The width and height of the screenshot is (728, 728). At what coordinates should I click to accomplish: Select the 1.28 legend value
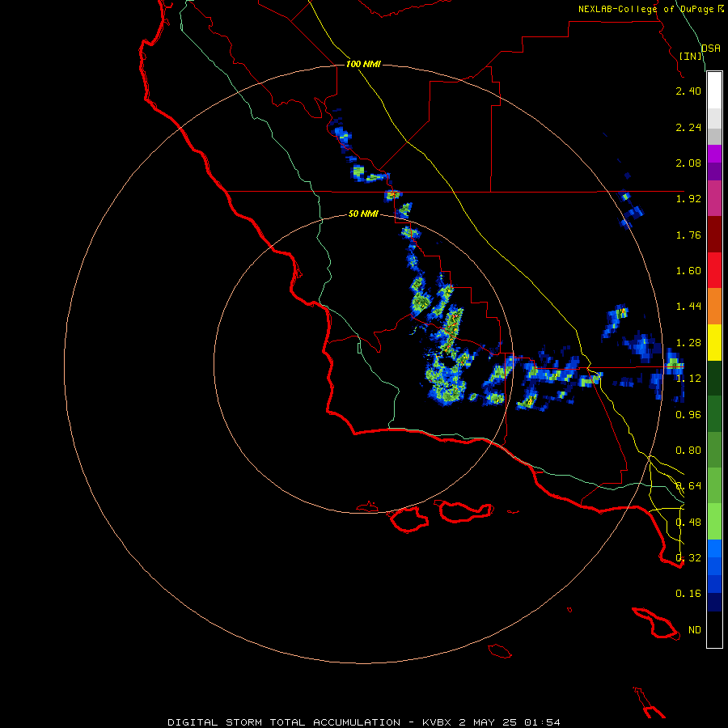[688, 343]
